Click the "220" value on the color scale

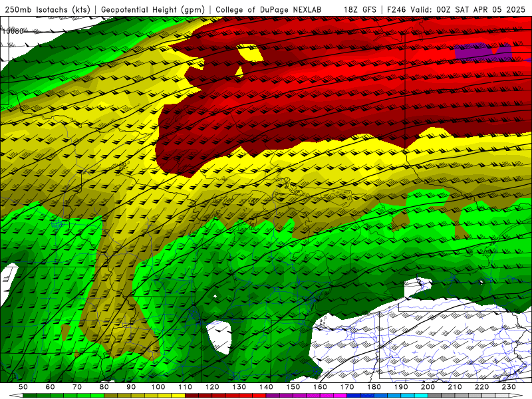481,387
